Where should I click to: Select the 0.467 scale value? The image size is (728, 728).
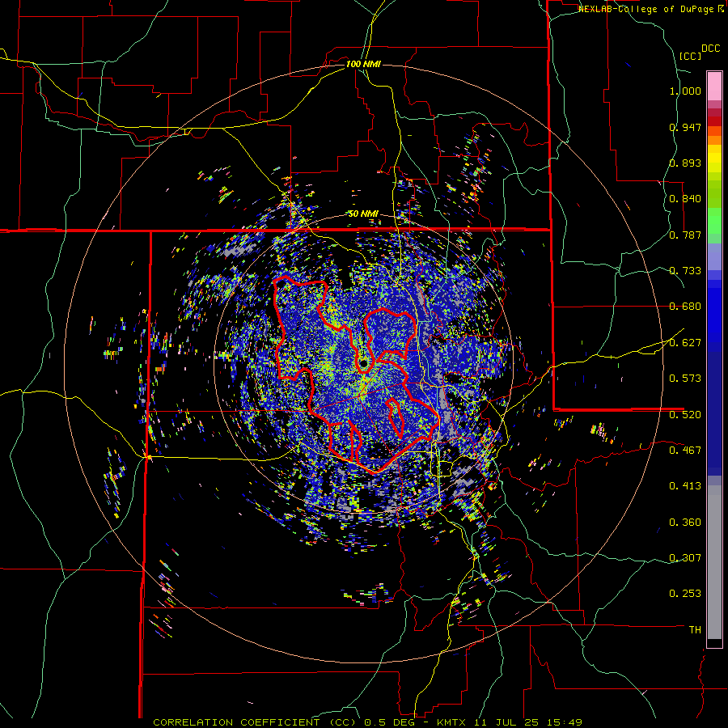685,451
